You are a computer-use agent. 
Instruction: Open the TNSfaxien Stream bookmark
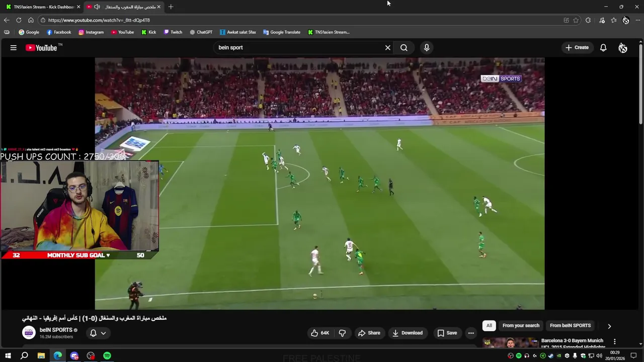pyautogui.click(x=329, y=32)
